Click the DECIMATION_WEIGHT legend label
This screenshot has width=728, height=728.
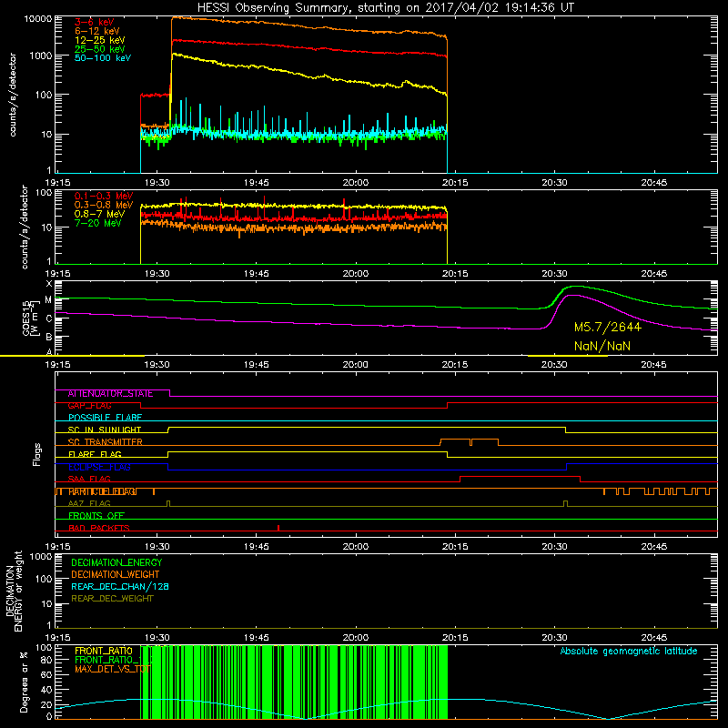point(116,575)
